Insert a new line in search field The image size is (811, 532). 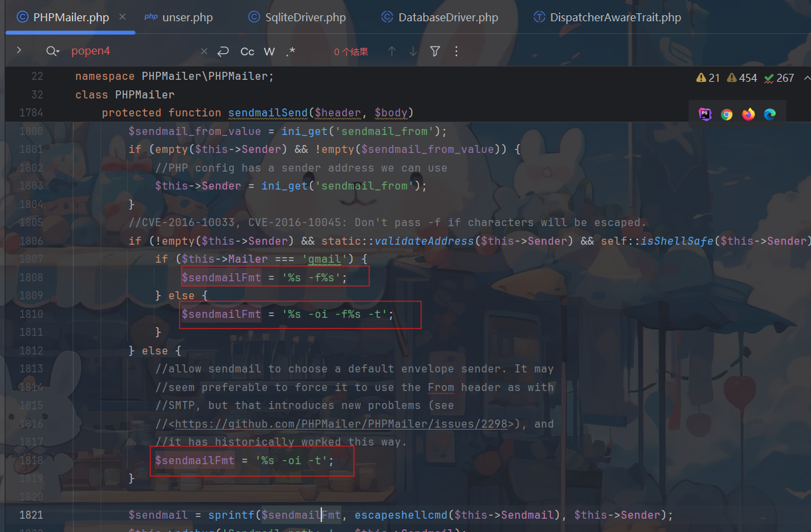tap(224, 51)
